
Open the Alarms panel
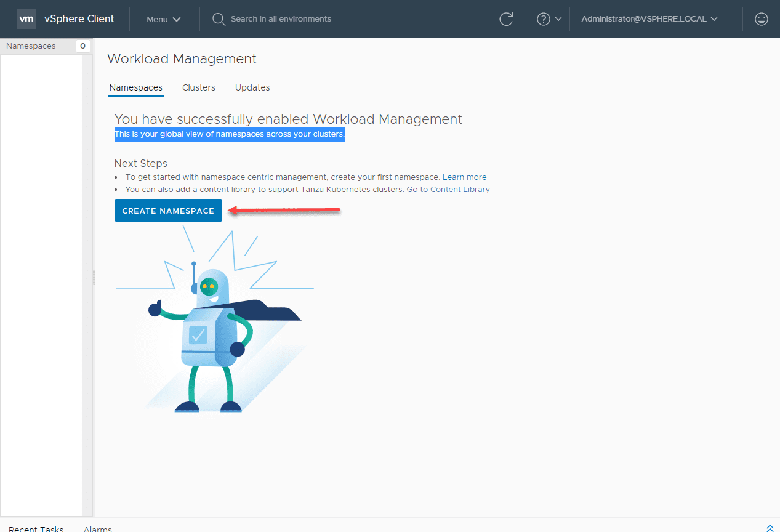point(97,528)
